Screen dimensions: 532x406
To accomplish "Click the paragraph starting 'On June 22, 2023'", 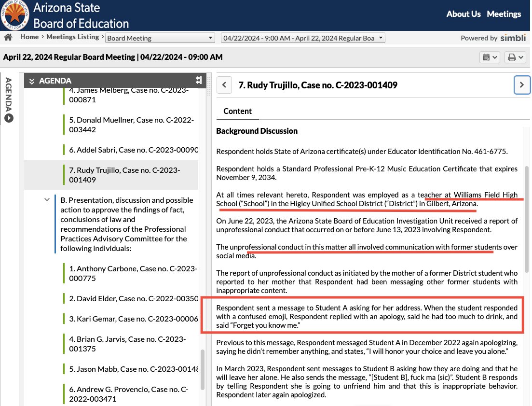I will (x=367, y=225).
